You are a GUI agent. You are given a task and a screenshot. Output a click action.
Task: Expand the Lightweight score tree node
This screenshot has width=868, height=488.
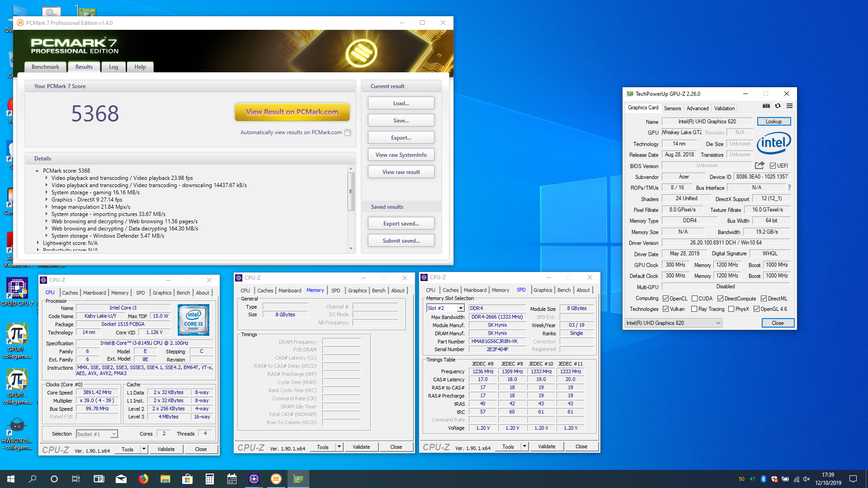pos(38,243)
